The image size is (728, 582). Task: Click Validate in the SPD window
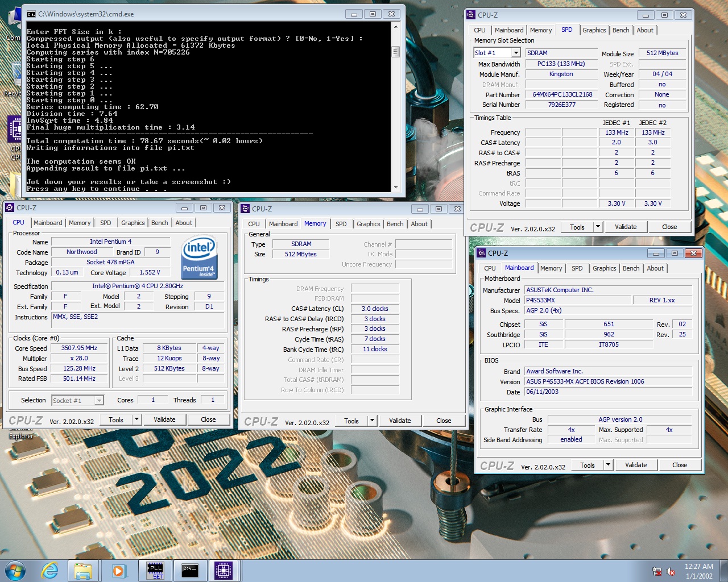coord(626,227)
